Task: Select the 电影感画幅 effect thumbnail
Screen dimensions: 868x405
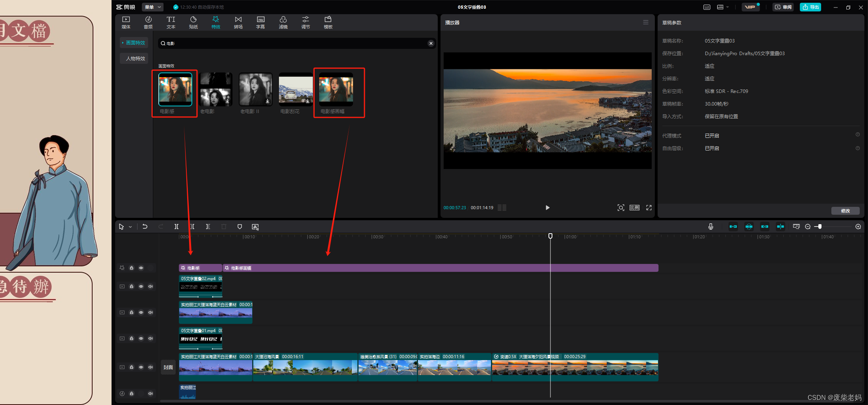Action: (x=336, y=89)
